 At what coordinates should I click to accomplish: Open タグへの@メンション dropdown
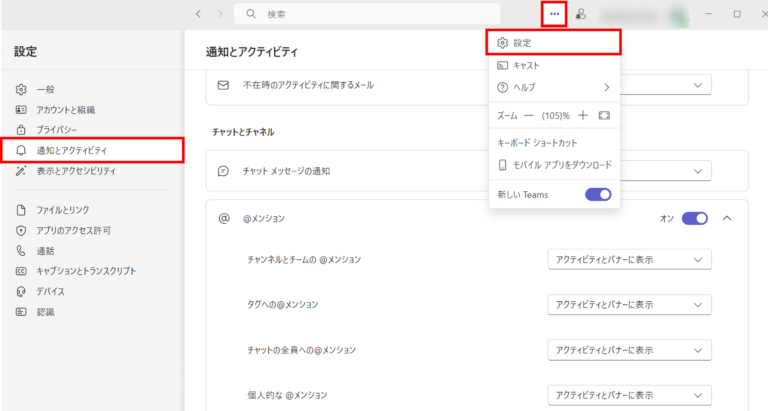(x=629, y=304)
